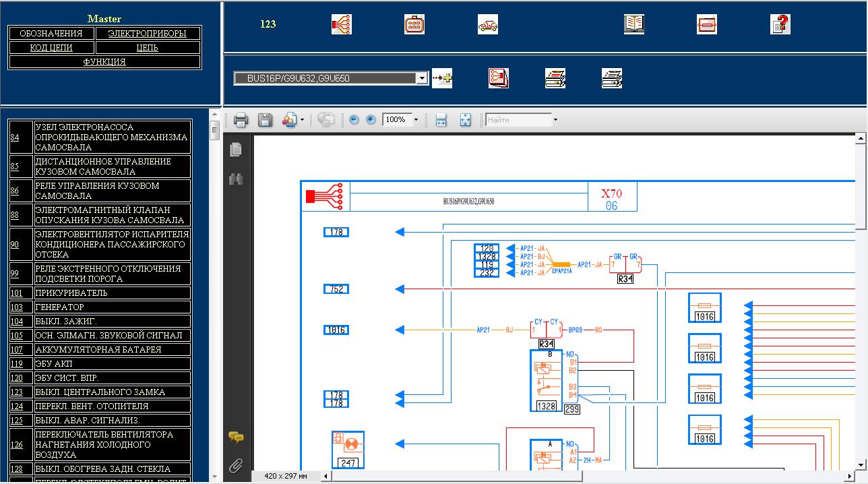Open the zoom percentage dropdown arrow
The image size is (868, 484).
pos(416,120)
